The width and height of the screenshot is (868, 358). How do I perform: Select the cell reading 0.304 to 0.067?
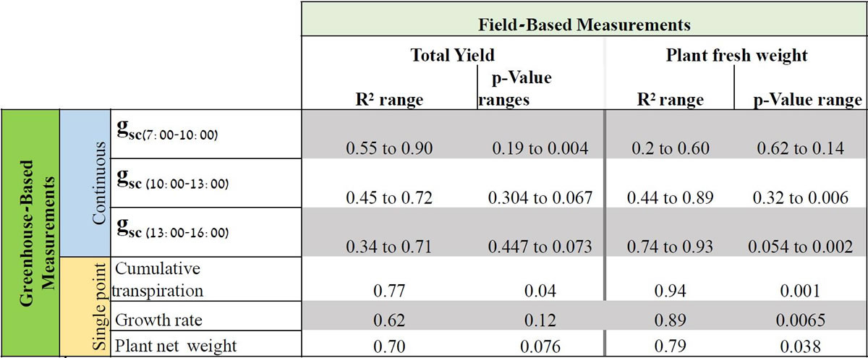(540, 198)
